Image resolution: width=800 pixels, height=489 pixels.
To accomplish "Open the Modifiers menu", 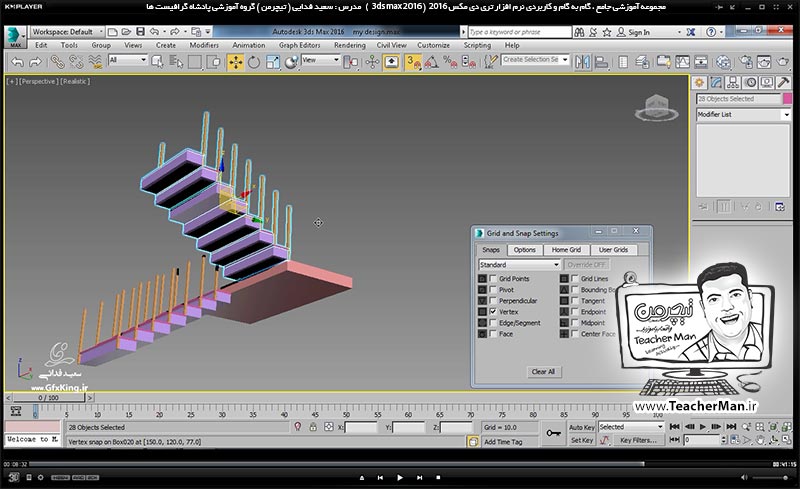I will coord(204,45).
